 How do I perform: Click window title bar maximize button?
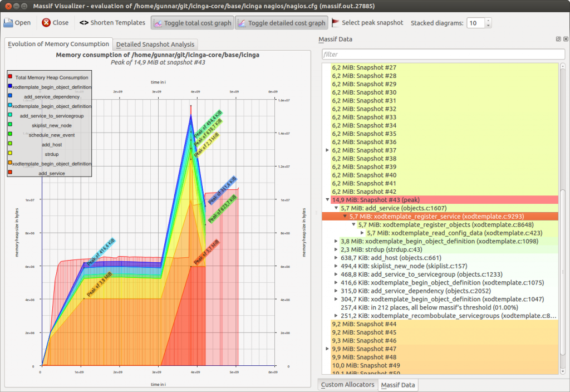click(x=24, y=6)
